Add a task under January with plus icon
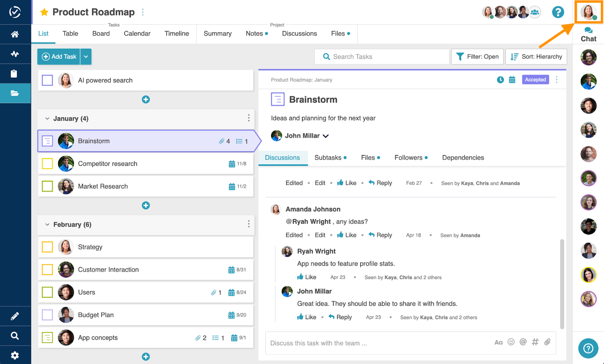Viewport: 604px width, 364px height. (146, 206)
